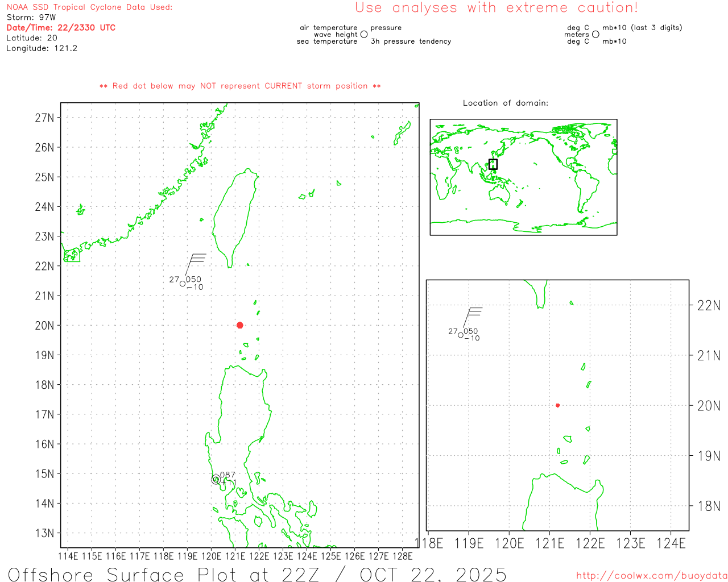Select the station circle west of Taiwan on main map

(183, 283)
